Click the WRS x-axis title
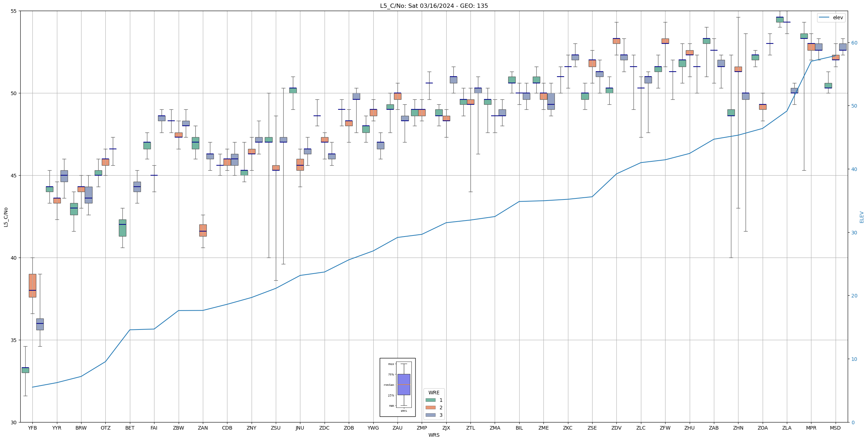 (x=434, y=435)
